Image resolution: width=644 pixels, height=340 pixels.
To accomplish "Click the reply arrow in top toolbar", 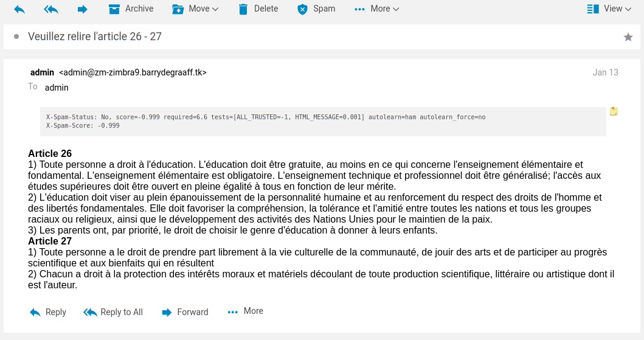I will point(19,9).
